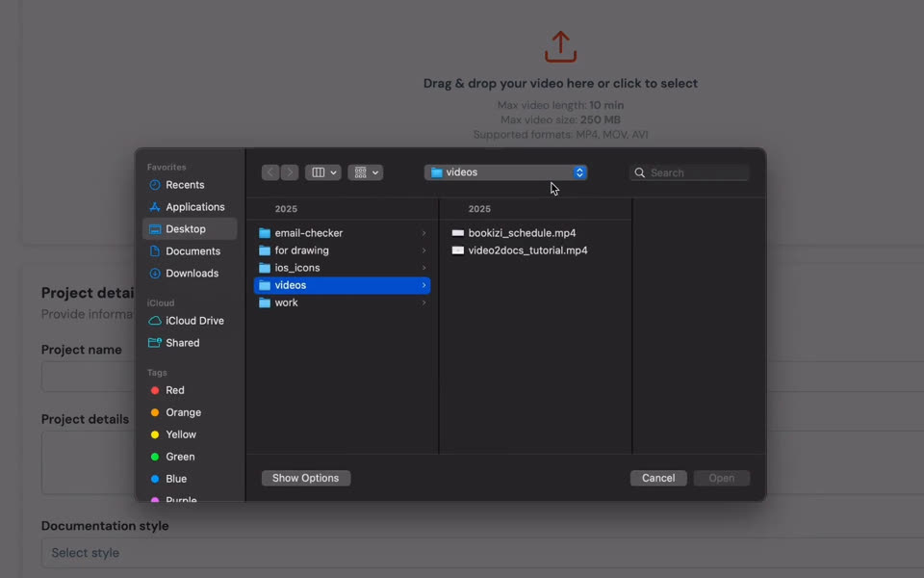Screen dimensions: 924x578
Task: Click the Show Options button
Action: 306,479
